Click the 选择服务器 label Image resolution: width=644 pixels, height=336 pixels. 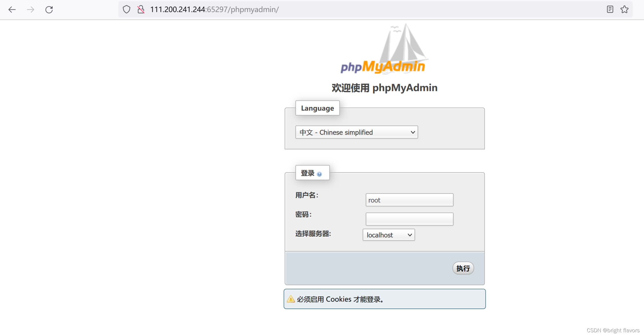pyautogui.click(x=313, y=234)
